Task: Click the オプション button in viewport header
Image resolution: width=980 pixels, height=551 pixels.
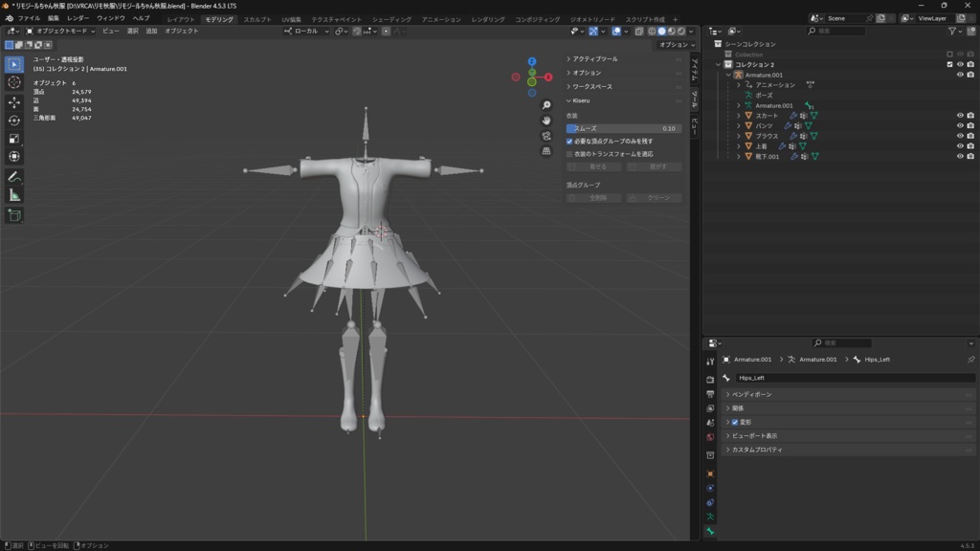Action: tap(677, 45)
